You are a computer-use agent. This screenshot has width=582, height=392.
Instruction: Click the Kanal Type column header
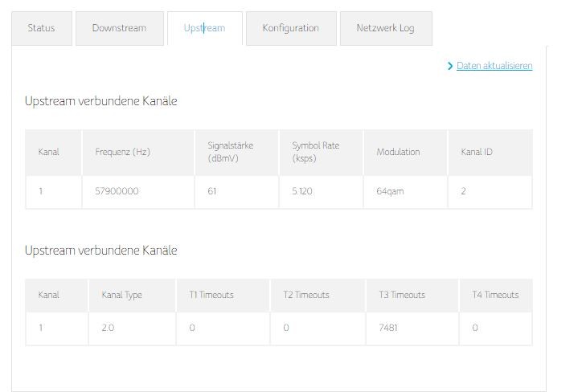pyautogui.click(x=121, y=295)
